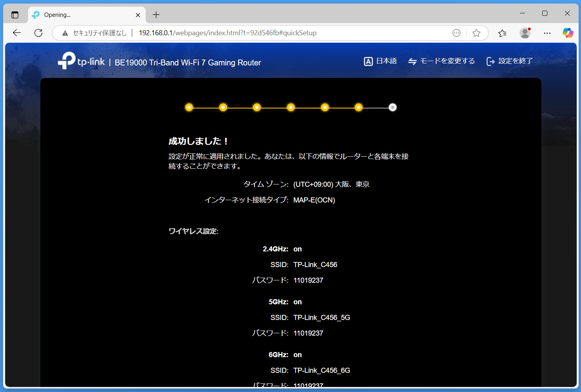Click the 5GHz password value

pyautogui.click(x=308, y=333)
